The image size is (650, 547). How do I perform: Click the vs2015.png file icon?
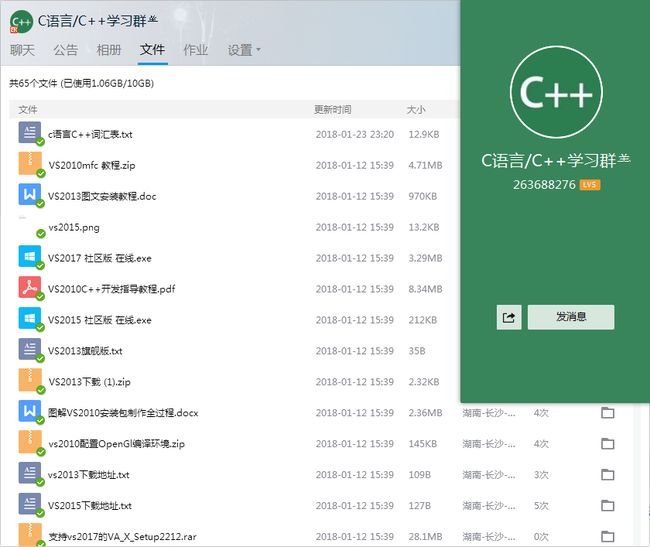30,225
